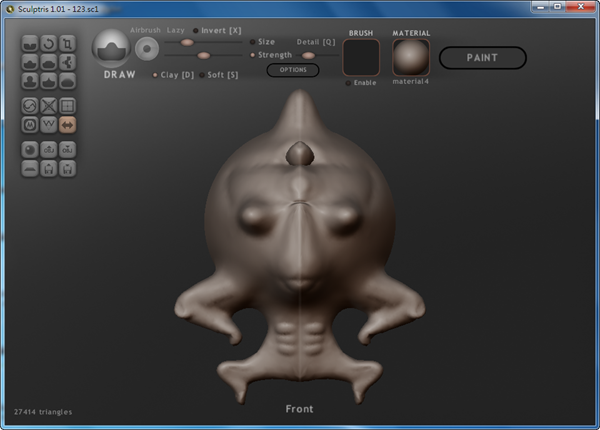The image size is (600, 430).
Task: Select the Inflate brush tool
Action: coord(30,81)
